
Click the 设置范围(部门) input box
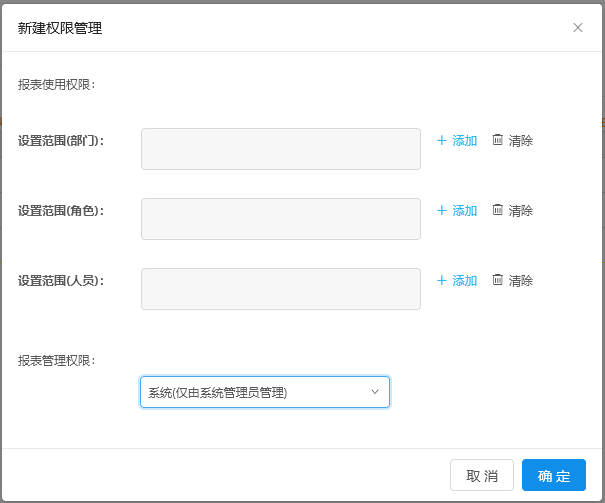click(x=281, y=149)
